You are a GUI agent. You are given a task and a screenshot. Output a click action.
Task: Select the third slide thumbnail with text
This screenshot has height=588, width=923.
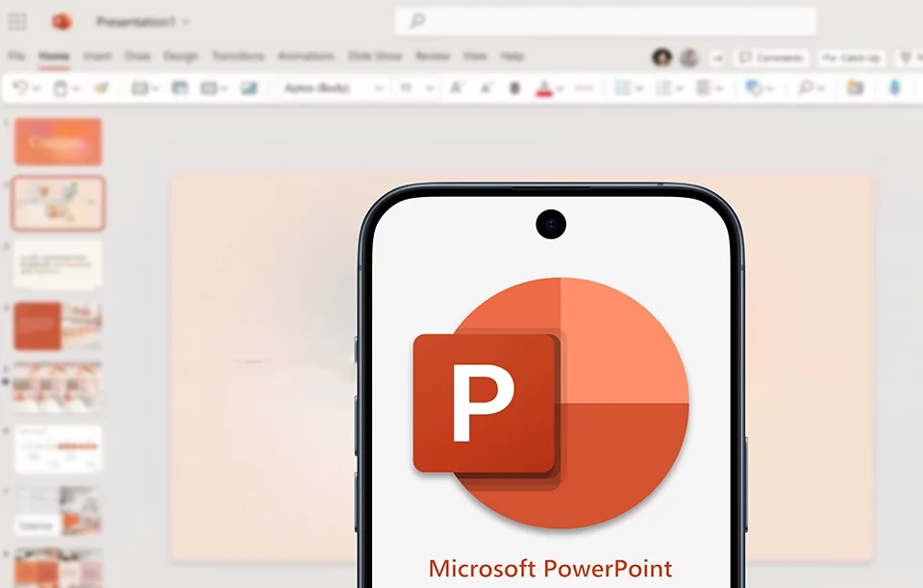tap(59, 264)
